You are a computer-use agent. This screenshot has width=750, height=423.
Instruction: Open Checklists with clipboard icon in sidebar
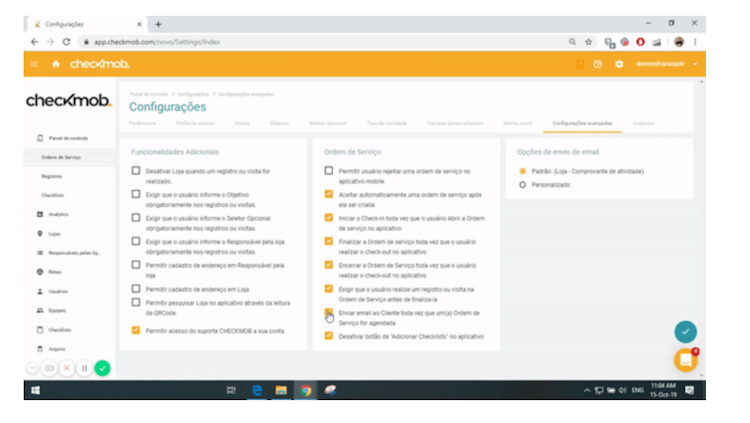coord(54,330)
